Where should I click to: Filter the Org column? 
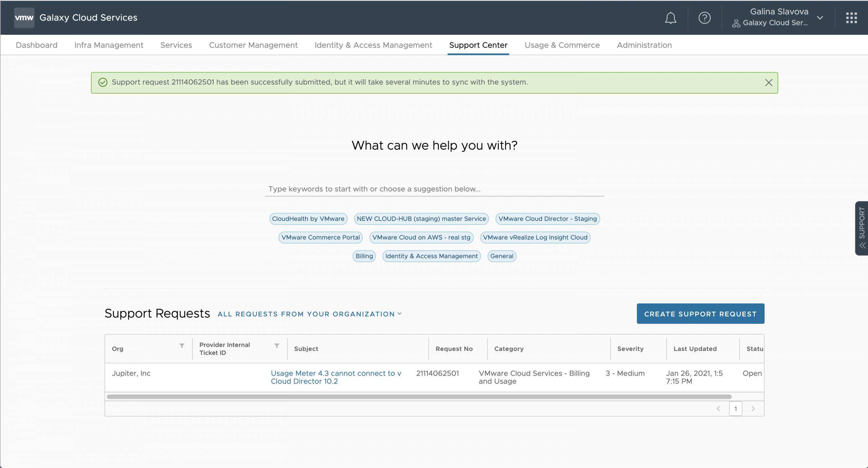click(x=182, y=345)
